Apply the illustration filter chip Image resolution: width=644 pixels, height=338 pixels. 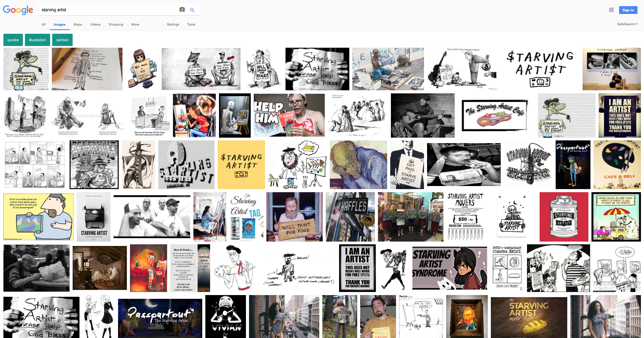pos(37,40)
